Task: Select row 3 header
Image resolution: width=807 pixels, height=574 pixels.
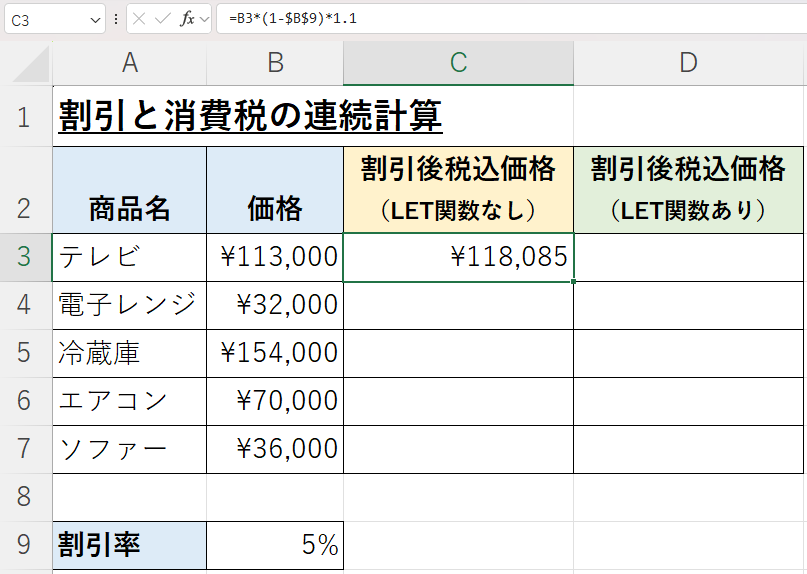Action: click(25, 257)
